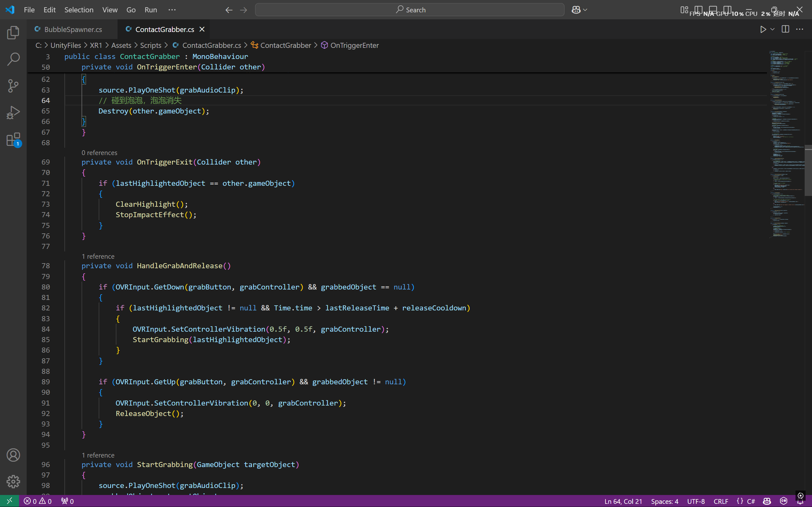Click the Go Back arrow
Viewport: 812px width, 507px height.
click(x=229, y=10)
